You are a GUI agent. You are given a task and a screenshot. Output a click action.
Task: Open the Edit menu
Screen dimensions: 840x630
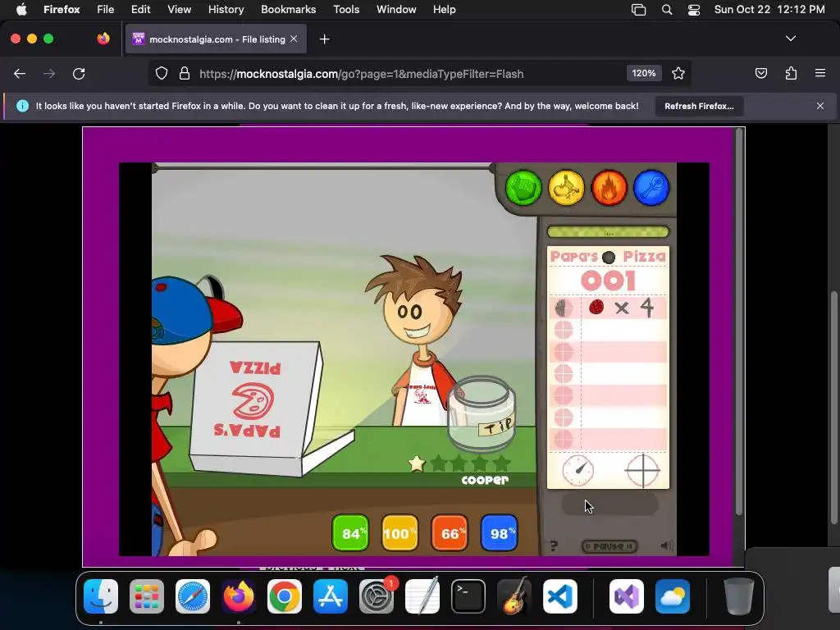(140, 10)
